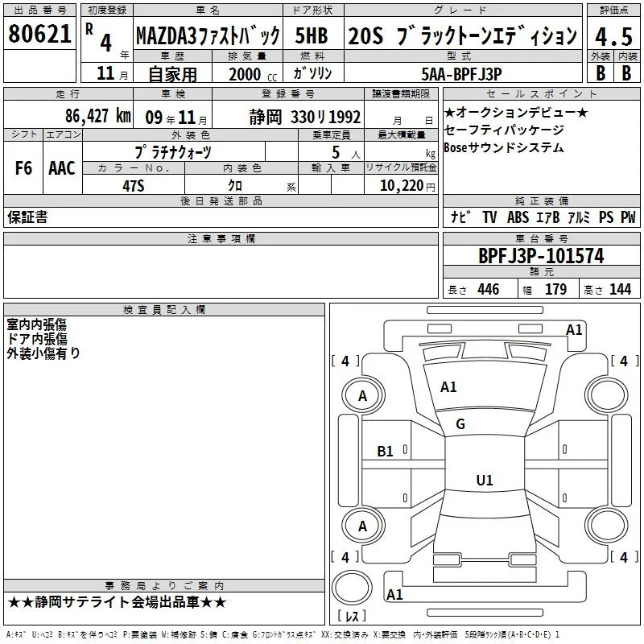Click ABS in genuine equipment

(x=518, y=217)
